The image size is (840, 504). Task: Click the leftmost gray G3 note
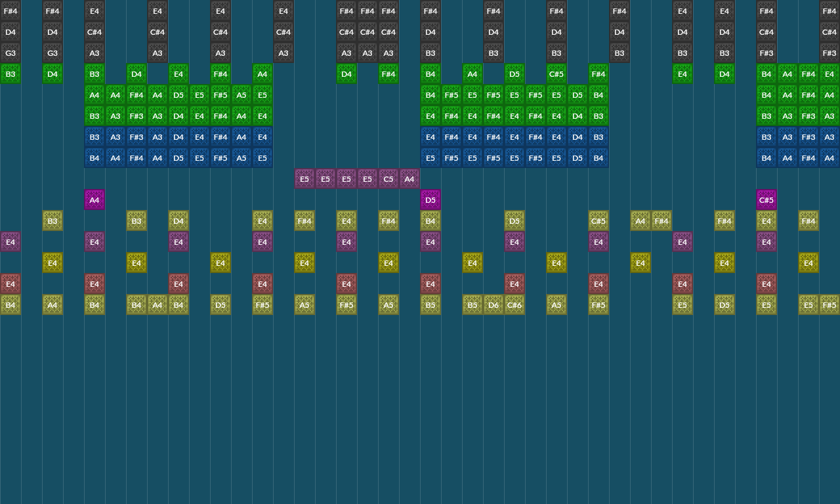point(10,52)
